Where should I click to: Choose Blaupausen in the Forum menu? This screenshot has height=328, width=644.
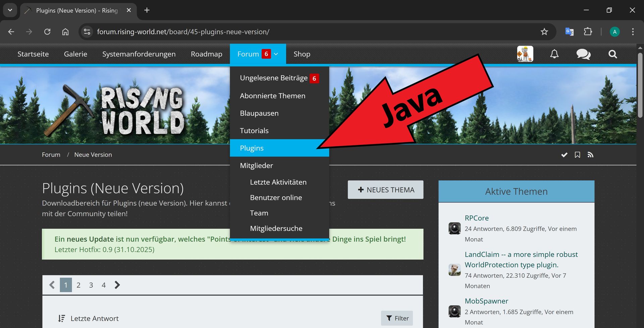pos(259,113)
